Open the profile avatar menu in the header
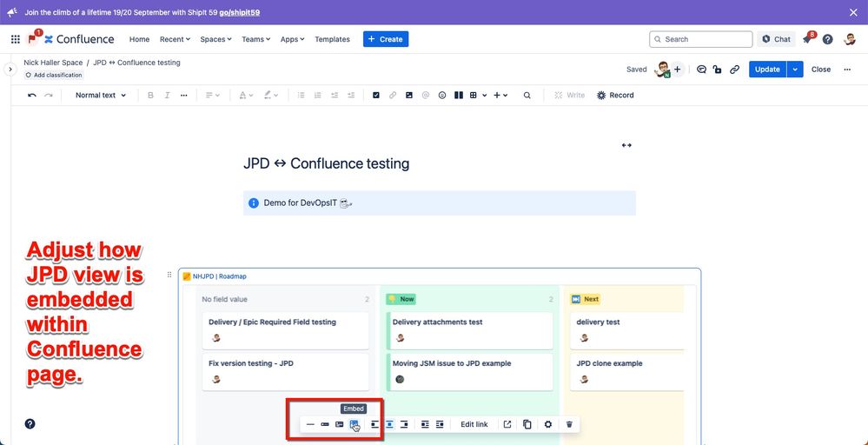This screenshot has height=445, width=868. [x=850, y=39]
